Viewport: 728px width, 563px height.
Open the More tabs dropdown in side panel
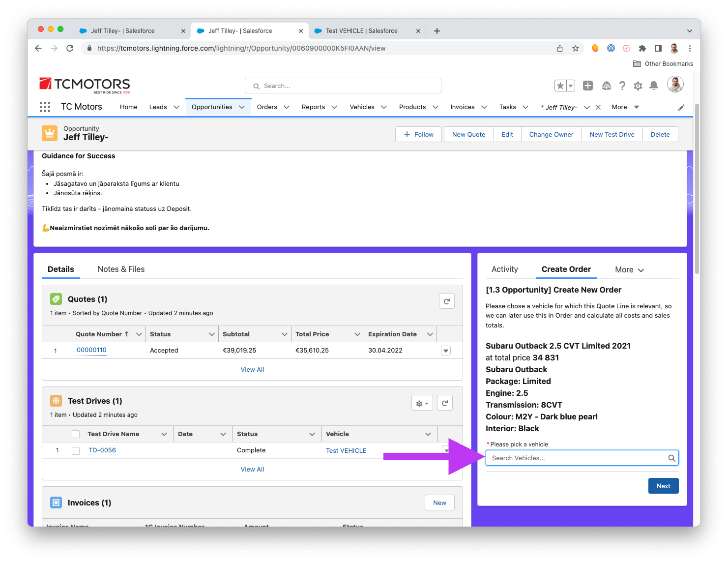point(630,269)
